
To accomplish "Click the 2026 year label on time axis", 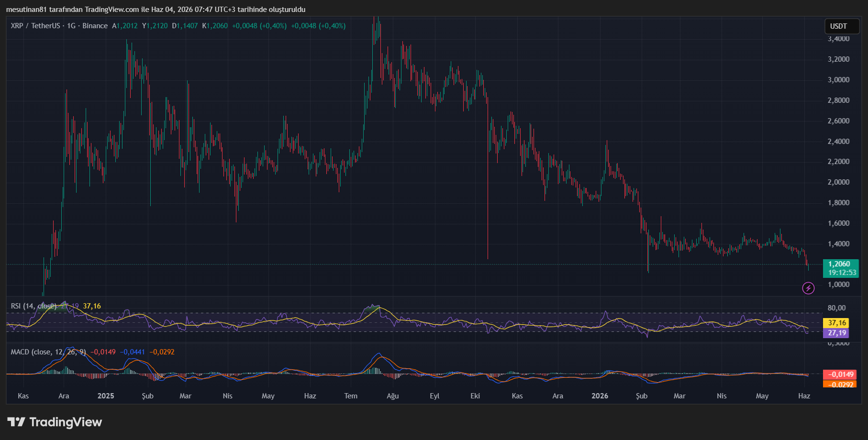I will tap(600, 396).
